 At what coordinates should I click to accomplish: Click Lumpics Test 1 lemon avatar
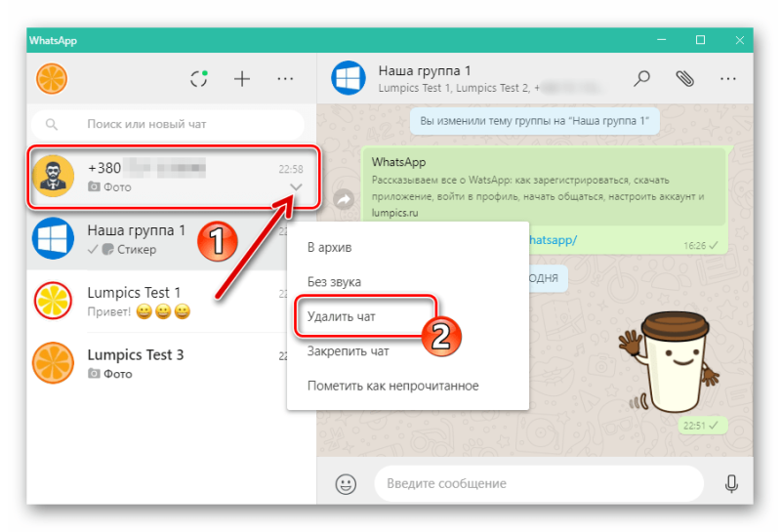point(53,301)
